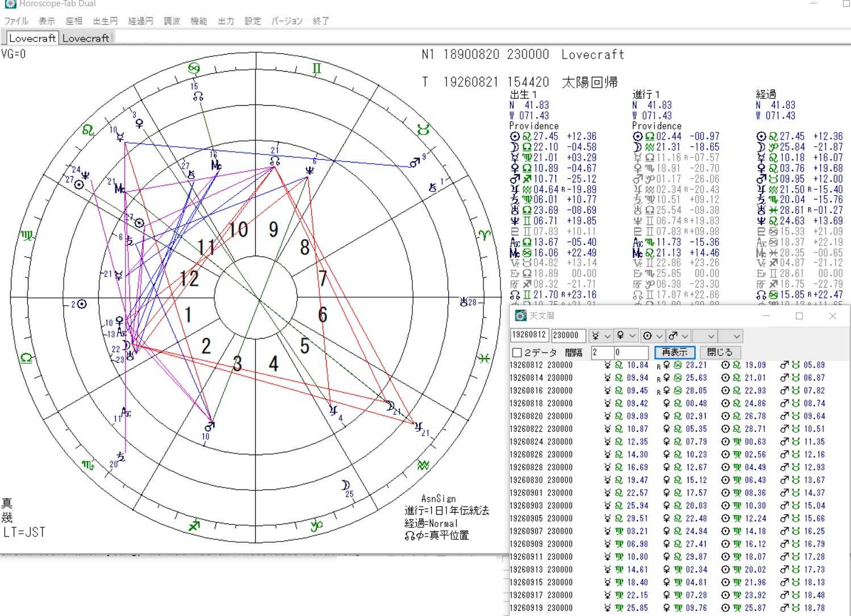Click the 終了 menu item
Screen dimensions: 851x616
(321, 21)
